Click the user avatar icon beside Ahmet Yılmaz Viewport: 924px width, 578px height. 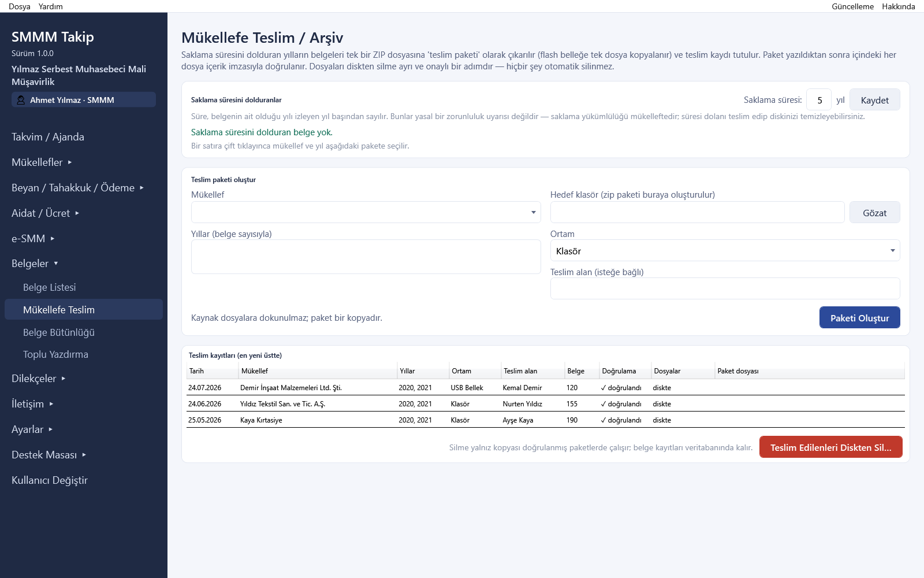point(21,100)
